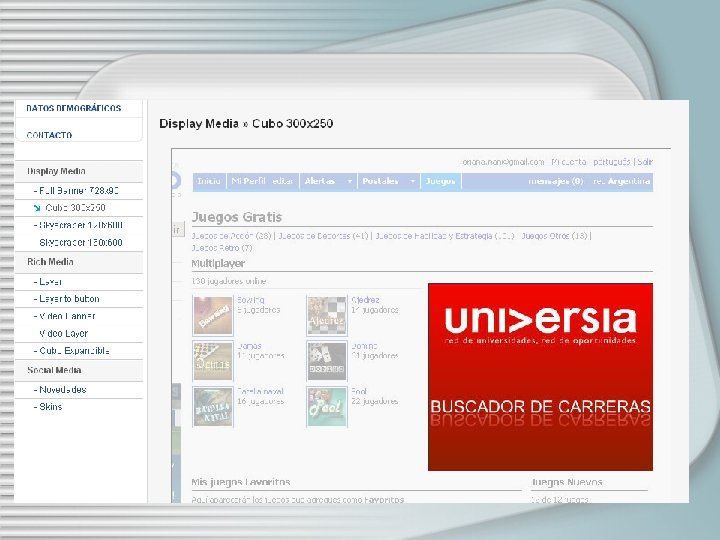Open Skyscraper 160x600 format
The height and width of the screenshot is (540, 720).
pos(81,242)
